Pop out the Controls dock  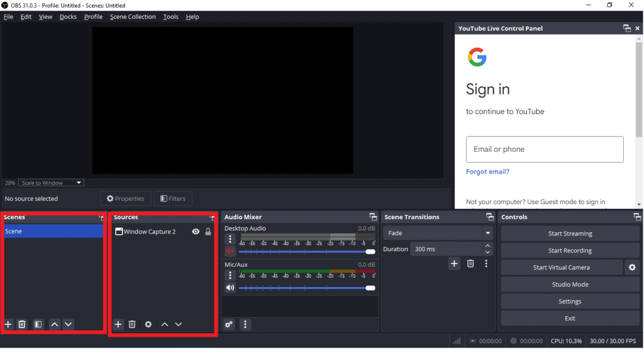(x=637, y=217)
